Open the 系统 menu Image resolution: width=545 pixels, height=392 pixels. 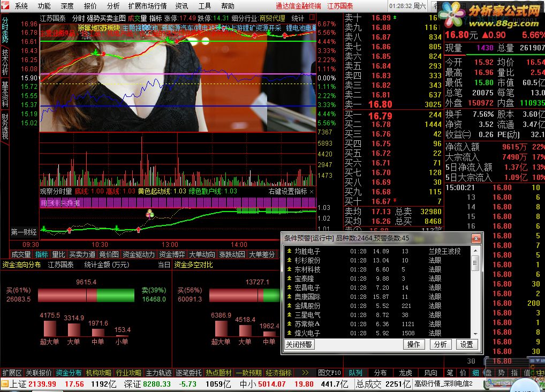21,6
